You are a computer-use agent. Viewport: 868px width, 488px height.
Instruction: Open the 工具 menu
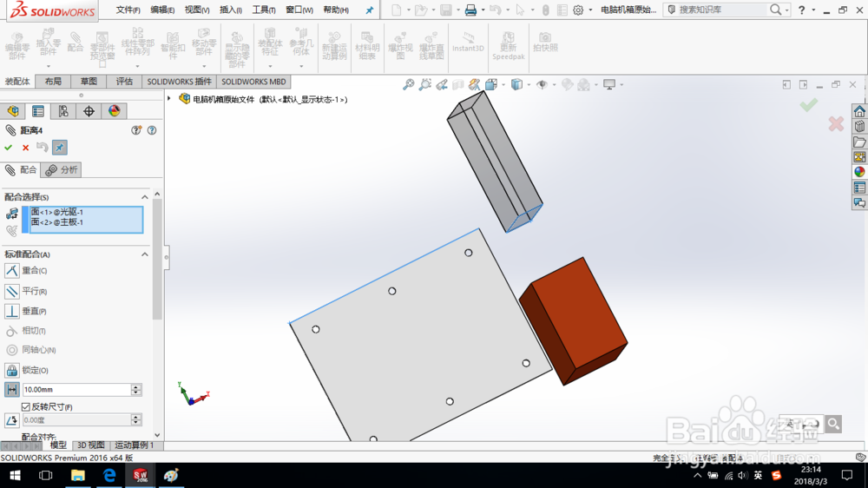(x=264, y=10)
